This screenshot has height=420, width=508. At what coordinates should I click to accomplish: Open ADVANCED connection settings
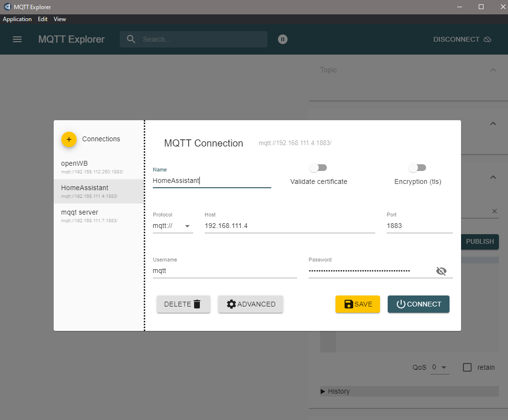(251, 304)
